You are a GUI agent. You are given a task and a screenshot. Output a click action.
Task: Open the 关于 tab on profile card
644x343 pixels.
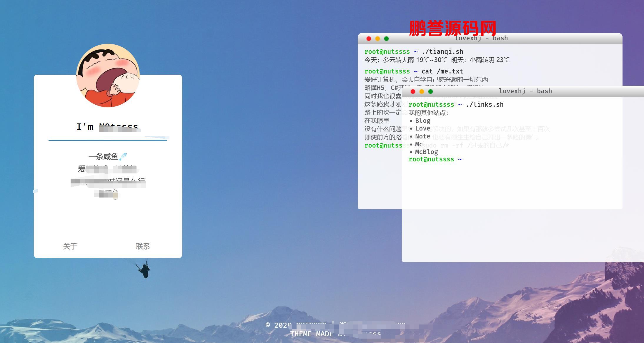70,246
